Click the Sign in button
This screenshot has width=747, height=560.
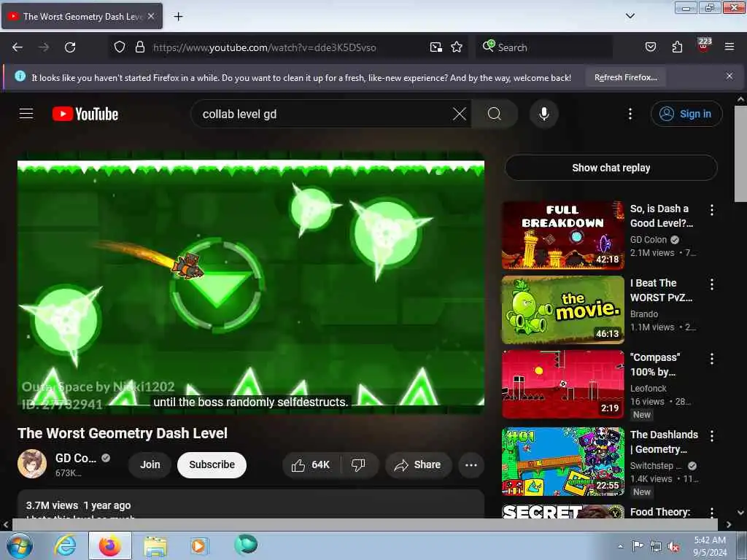pyautogui.click(x=686, y=114)
